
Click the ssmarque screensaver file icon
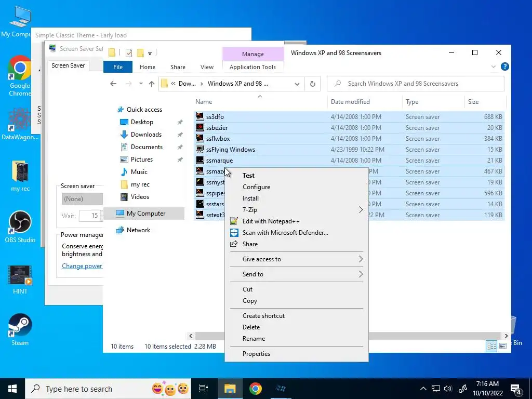coord(200,160)
